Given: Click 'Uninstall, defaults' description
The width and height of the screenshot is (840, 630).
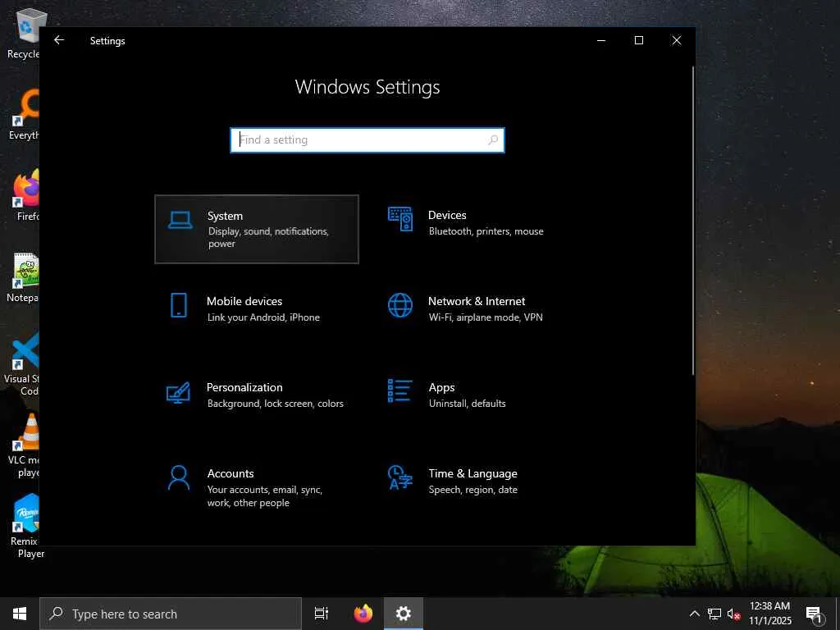Looking at the screenshot, I should pos(467,404).
